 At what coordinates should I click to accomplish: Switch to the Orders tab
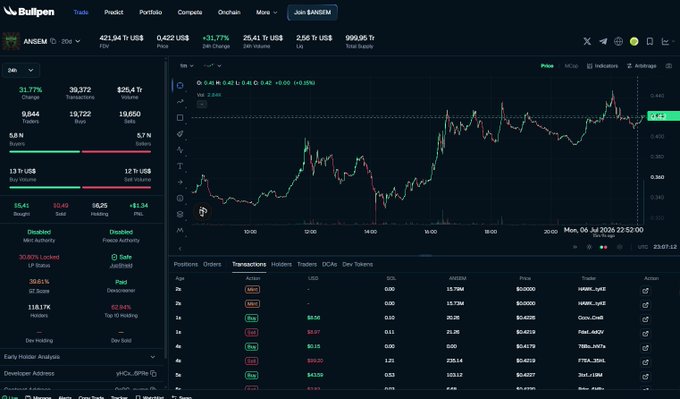(212, 264)
